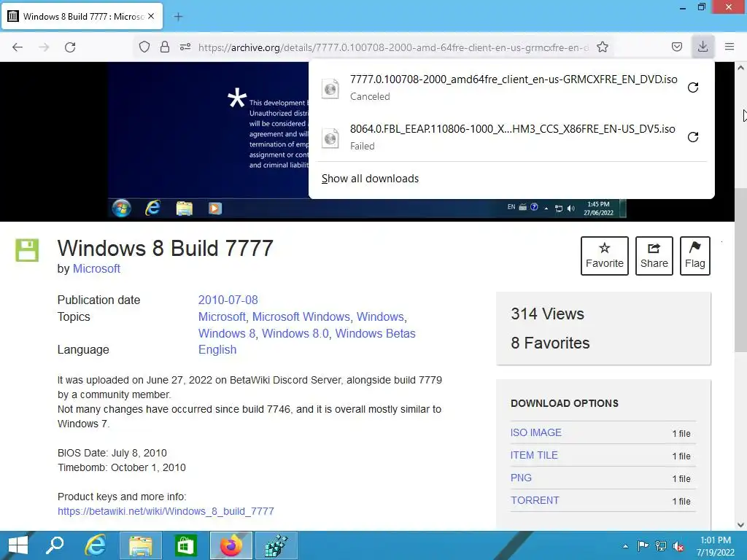Launch Internet Explorer from the taskbar
Image resolution: width=747 pixels, height=560 pixels.
(x=96, y=545)
